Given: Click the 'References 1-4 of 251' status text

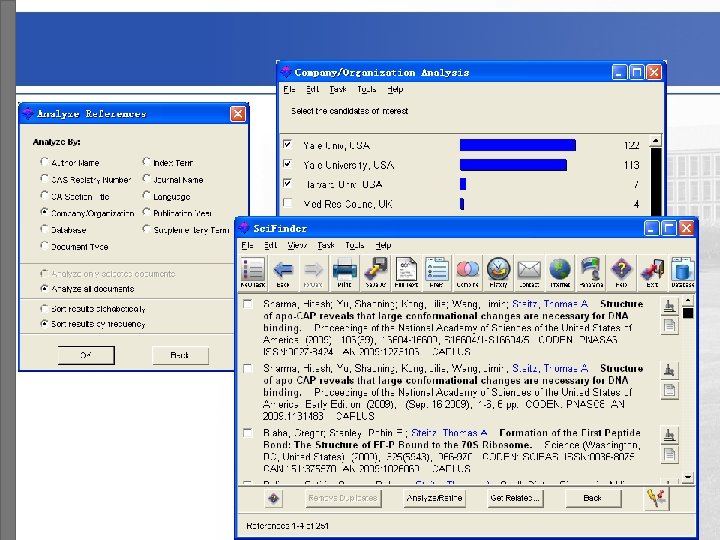Looking at the screenshot, I should (287, 526).
